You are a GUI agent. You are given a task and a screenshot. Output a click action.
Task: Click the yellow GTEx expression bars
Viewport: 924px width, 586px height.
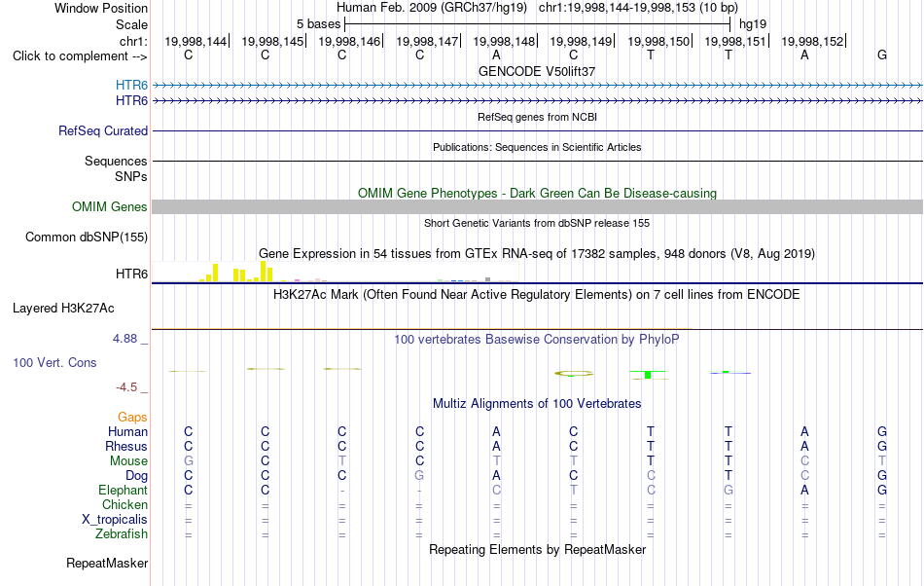[236, 273]
